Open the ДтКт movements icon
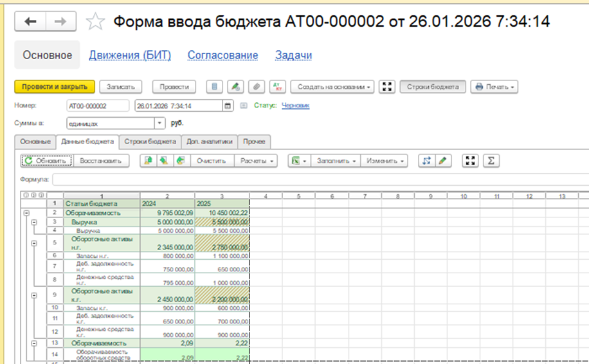 pos(276,87)
